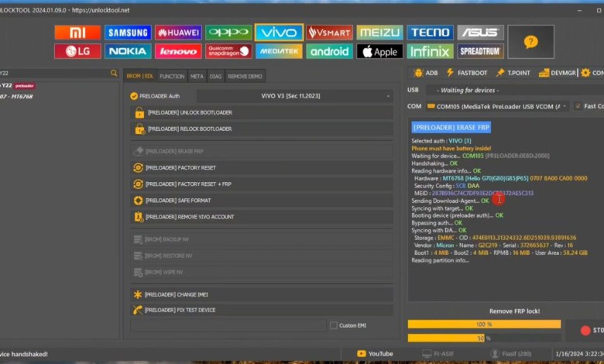Click the FI-ASIF computer name entry

tap(438, 354)
